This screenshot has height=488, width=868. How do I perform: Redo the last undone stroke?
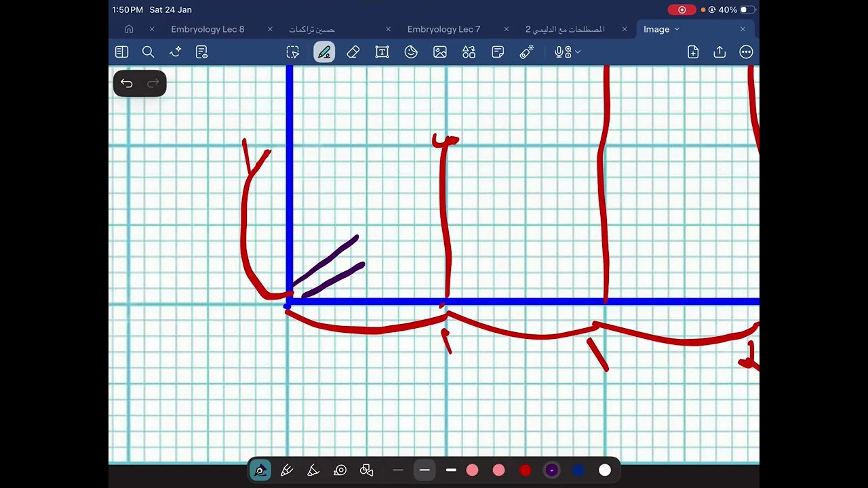click(x=153, y=83)
